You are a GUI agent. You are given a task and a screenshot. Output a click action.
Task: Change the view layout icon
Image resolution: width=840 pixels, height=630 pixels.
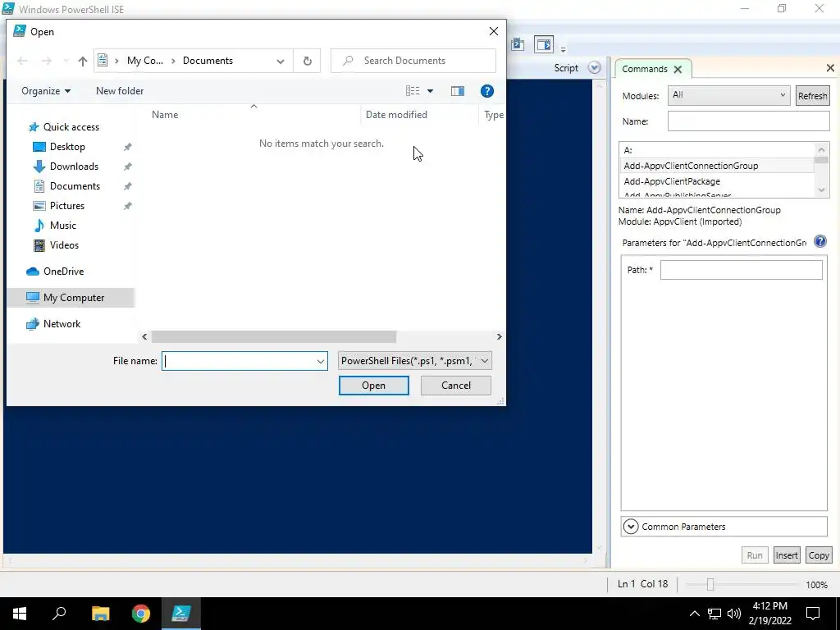[413, 91]
